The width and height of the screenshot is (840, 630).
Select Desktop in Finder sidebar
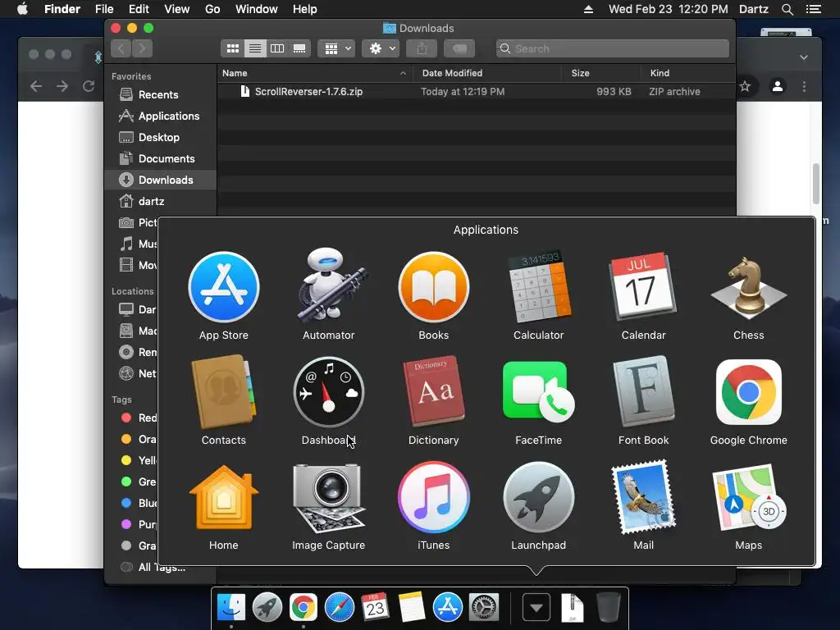click(161, 138)
